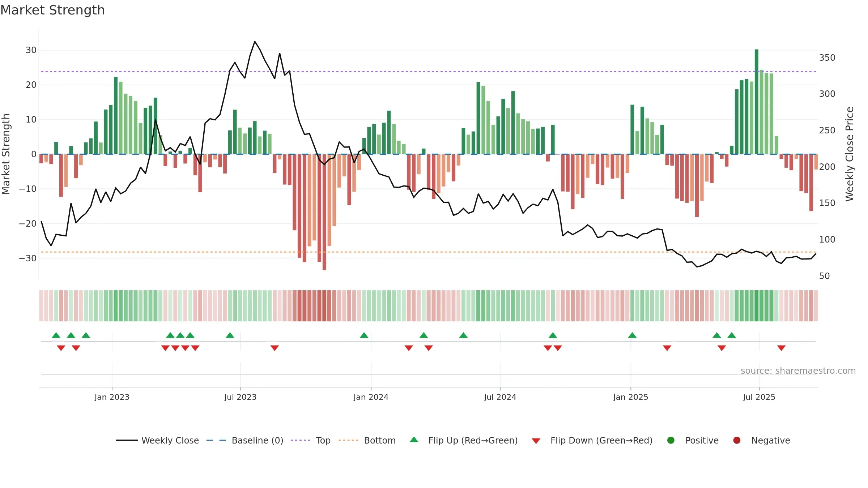Click the 50 price axis tick
868x488 pixels.
(x=824, y=276)
